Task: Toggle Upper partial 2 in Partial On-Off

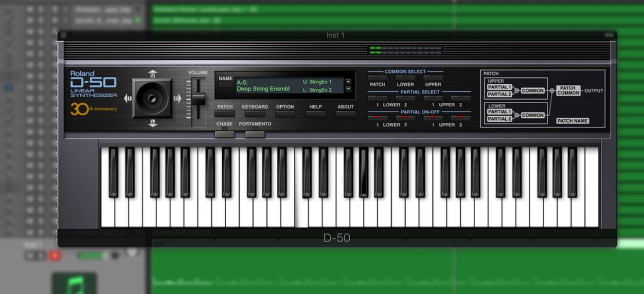Action: click(461, 118)
